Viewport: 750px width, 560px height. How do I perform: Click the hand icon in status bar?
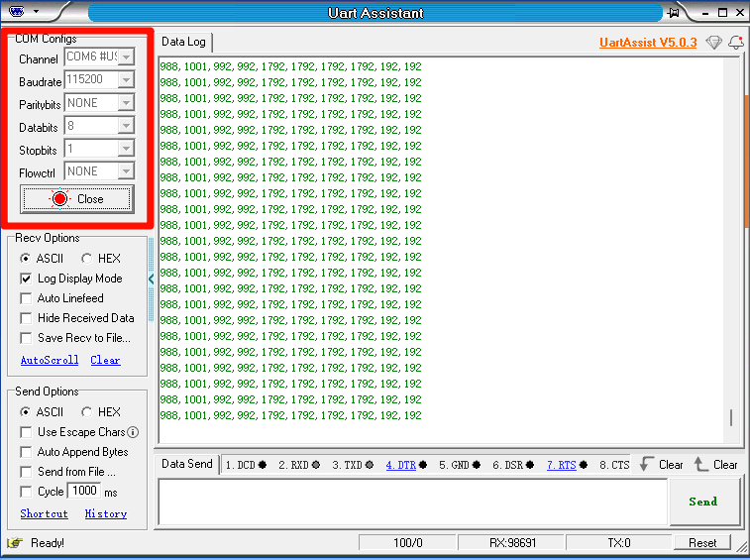coord(15,543)
